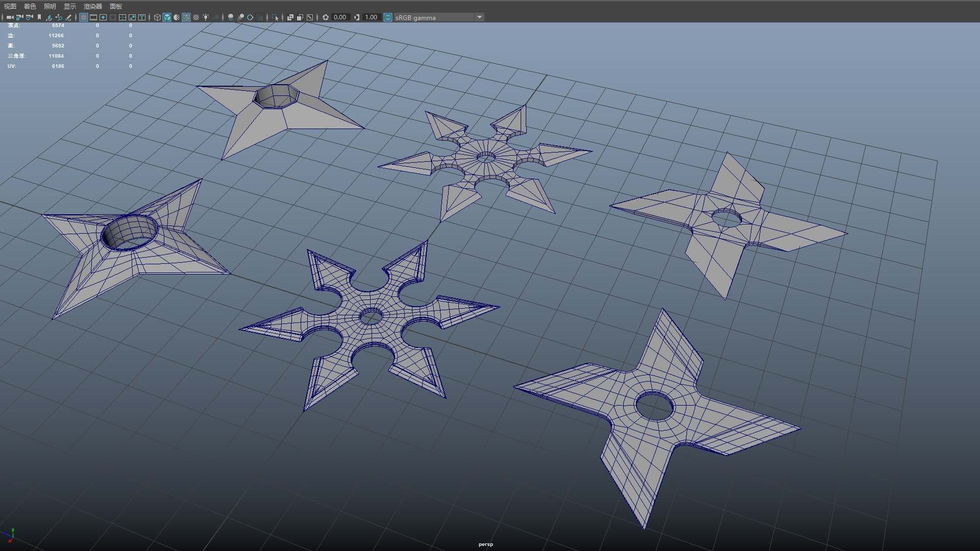
Task: Click the wireframe display cube icon
Action: click(x=157, y=17)
